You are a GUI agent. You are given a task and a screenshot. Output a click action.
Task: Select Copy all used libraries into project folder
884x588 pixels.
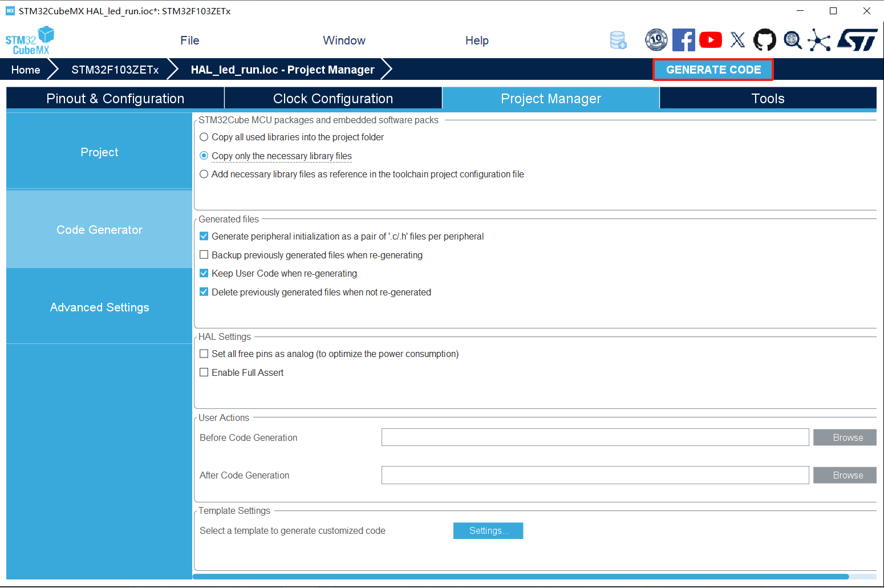204,137
